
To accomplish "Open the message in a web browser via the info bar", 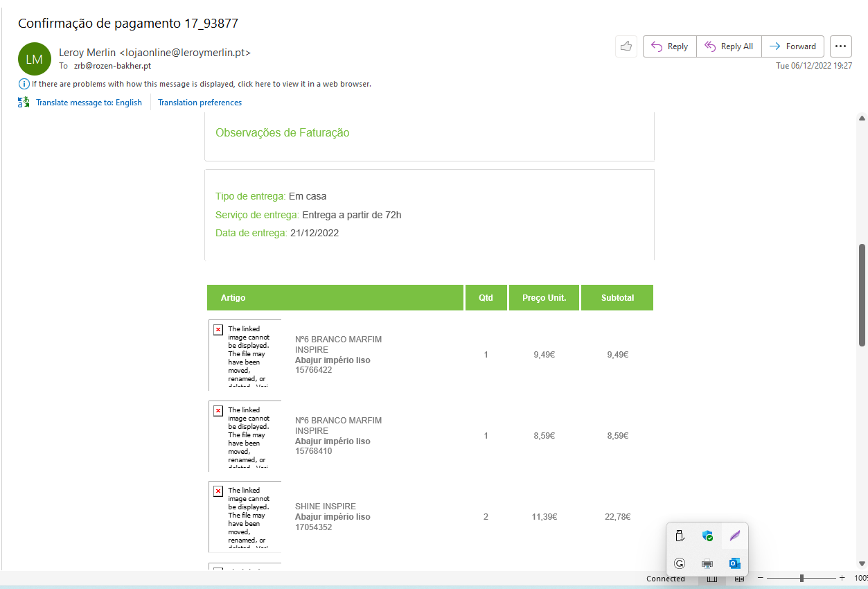I will click(x=202, y=84).
